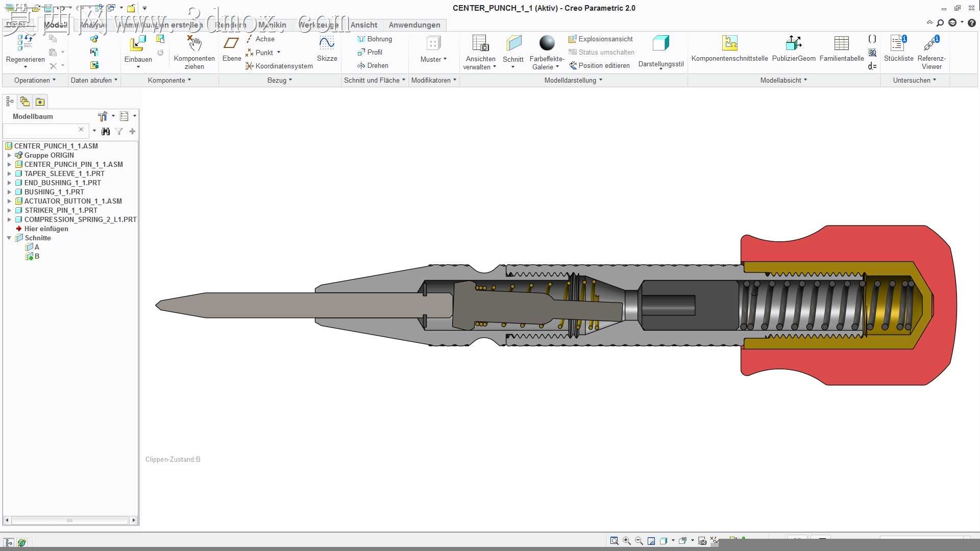Switch to the Werkzeuge tab
Screen dimensions: 980x551
coord(318,25)
